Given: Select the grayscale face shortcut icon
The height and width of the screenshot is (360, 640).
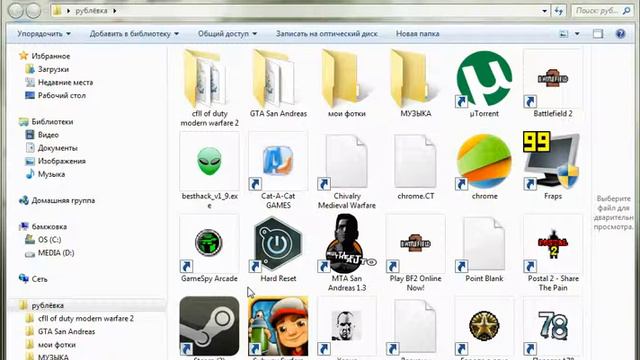Looking at the screenshot, I should coord(347,326).
